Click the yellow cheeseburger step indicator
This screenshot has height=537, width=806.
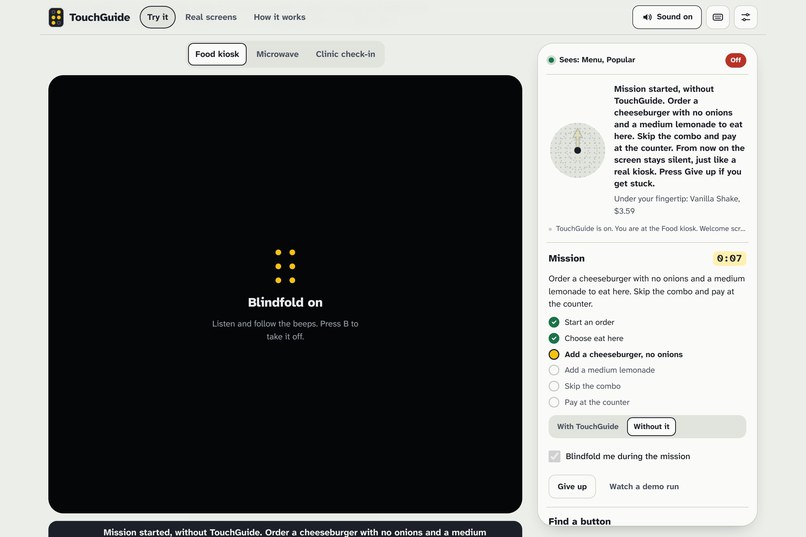(x=554, y=354)
